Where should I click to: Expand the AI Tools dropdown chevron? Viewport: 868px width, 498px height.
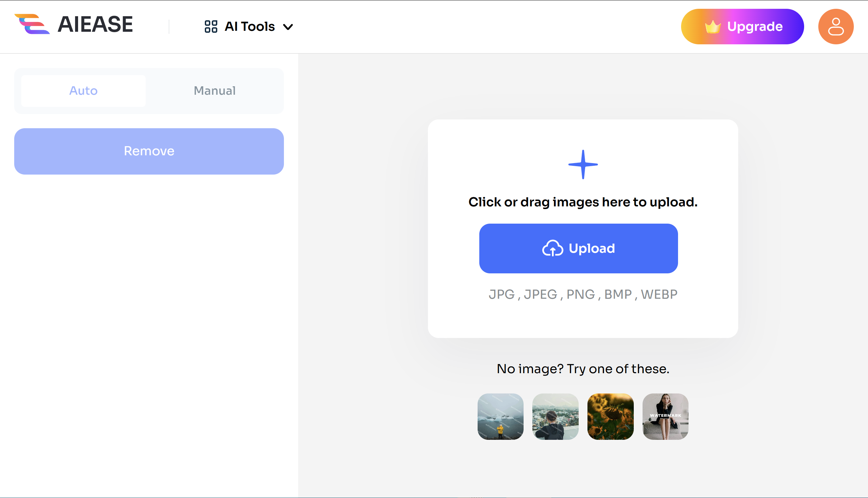[x=288, y=27]
